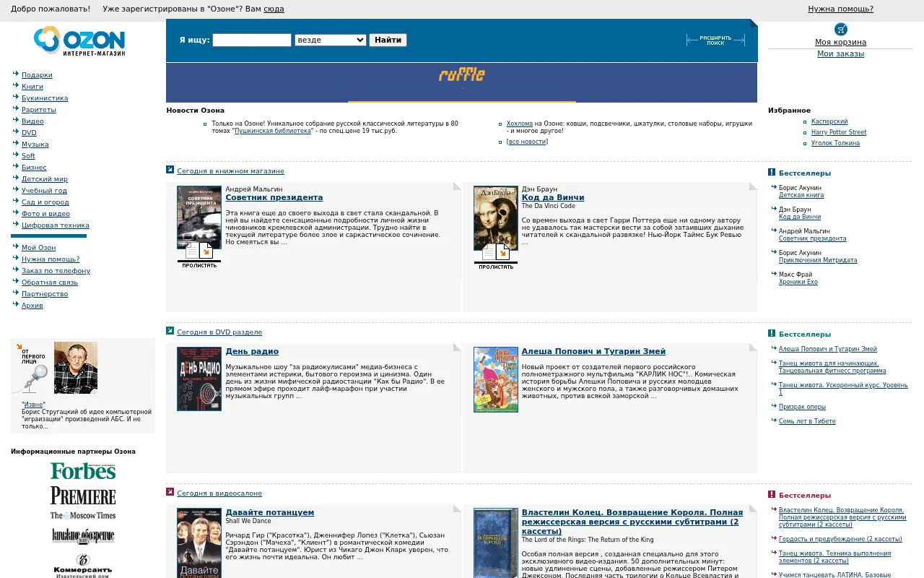Viewport: 924px width, 578px height.
Task: Click Нужна помощь? in the top bar
Action: point(840,9)
